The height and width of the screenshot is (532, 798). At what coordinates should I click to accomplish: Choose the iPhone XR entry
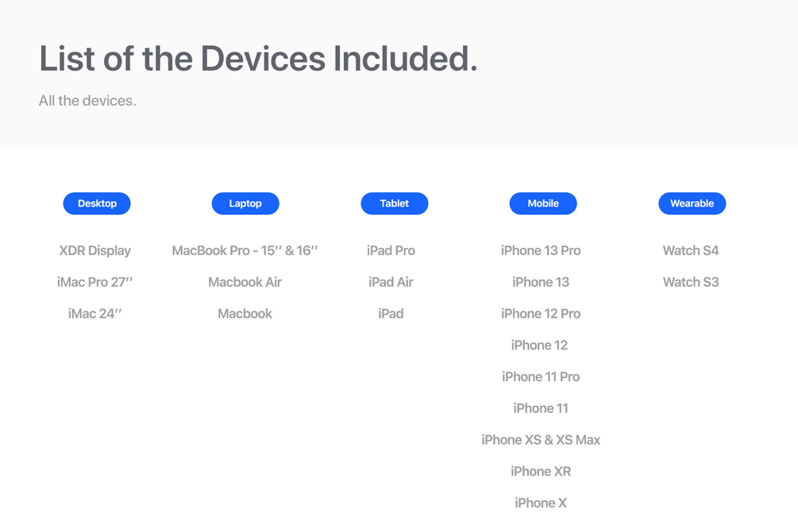(541, 471)
